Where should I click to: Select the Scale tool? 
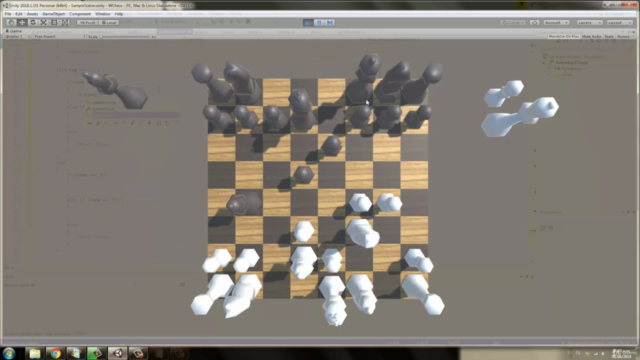point(44,22)
